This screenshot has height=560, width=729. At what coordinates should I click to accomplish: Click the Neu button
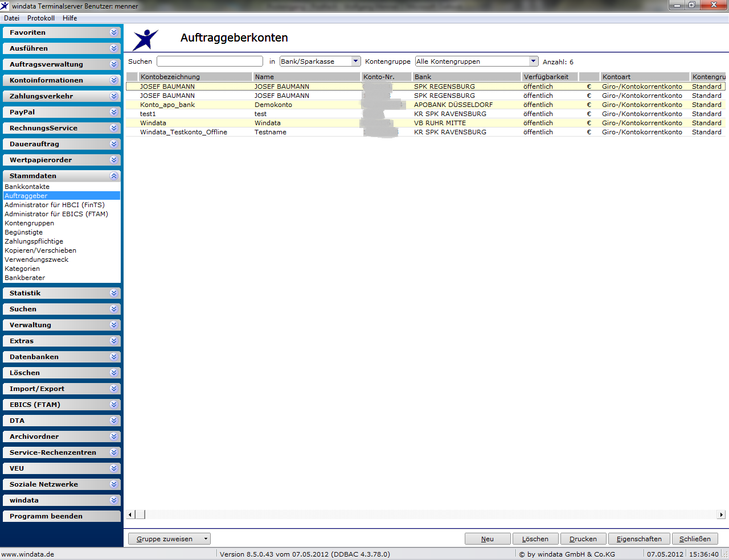(488, 539)
